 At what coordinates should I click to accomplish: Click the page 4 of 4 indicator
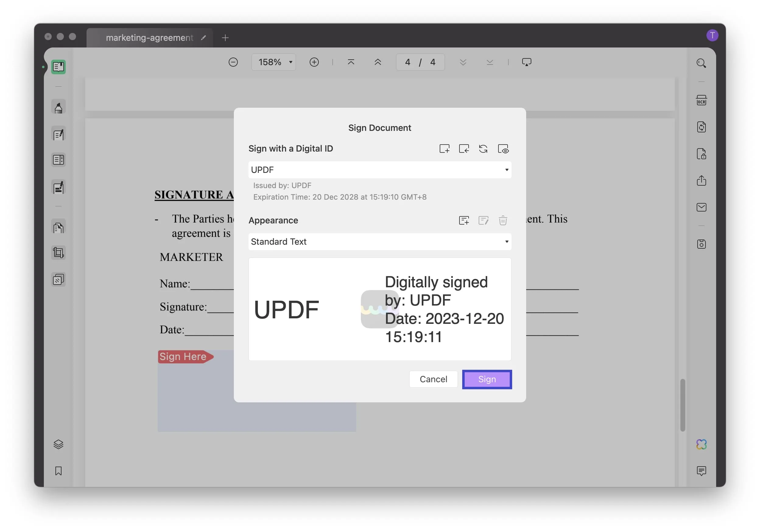point(420,62)
